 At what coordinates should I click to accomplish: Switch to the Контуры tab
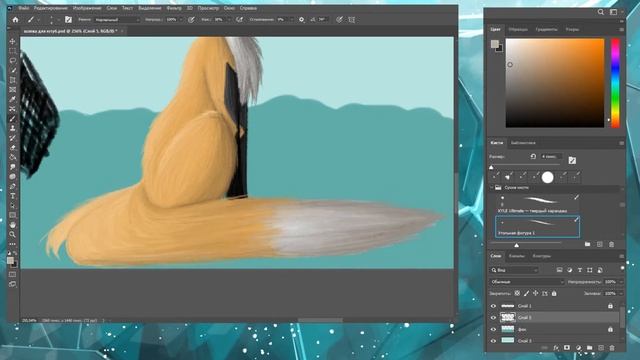click(542, 256)
